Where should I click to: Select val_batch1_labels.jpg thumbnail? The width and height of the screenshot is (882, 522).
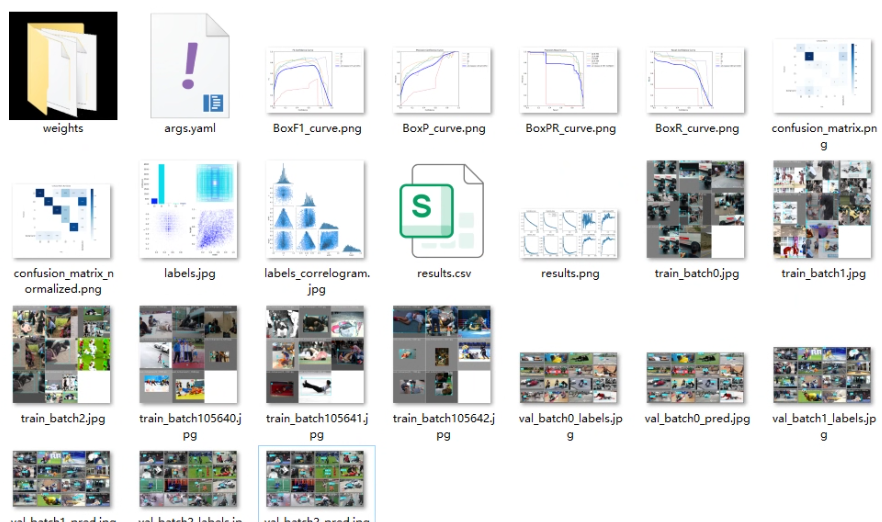pyautogui.click(x=822, y=375)
